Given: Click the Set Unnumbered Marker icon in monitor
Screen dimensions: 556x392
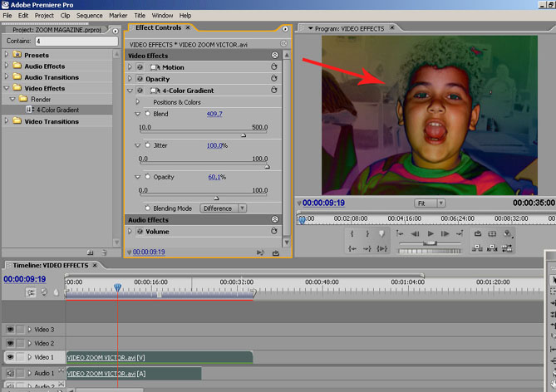Looking at the screenshot, I should (x=381, y=234).
